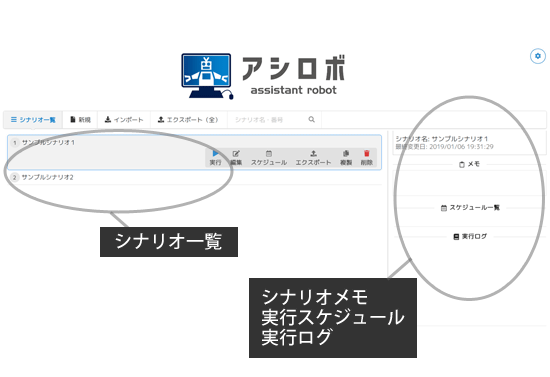The image size is (550, 377).
Task: Expand the スケジュール一覧 section
Action: point(470,208)
